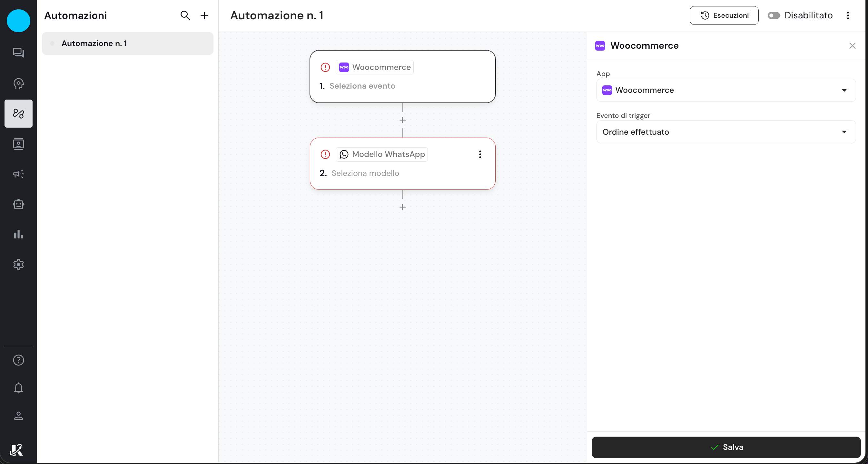This screenshot has height=464, width=868.
Task: Select the AI assistant sidebar icon
Action: click(x=18, y=83)
